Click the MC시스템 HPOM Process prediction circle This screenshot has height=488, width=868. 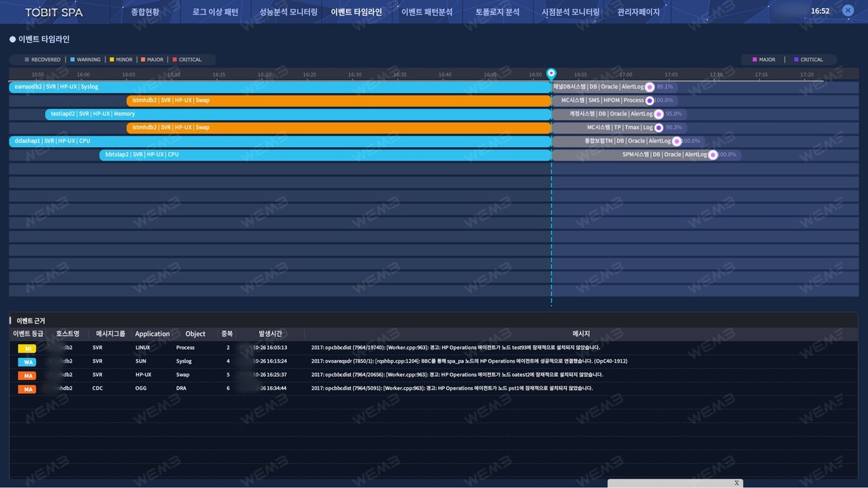pos(650,100)
